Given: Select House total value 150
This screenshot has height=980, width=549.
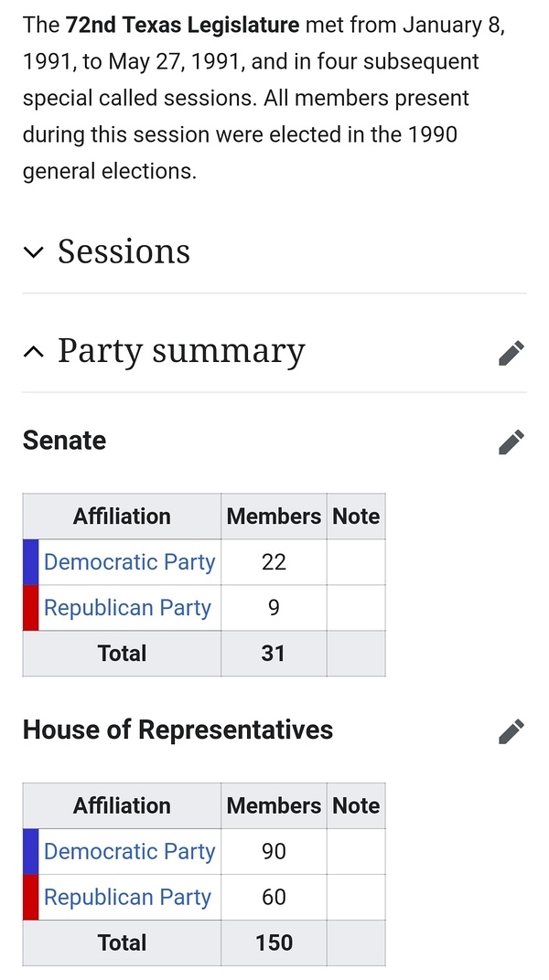Looking at the screenshot, I should click(x=274, y=943).
